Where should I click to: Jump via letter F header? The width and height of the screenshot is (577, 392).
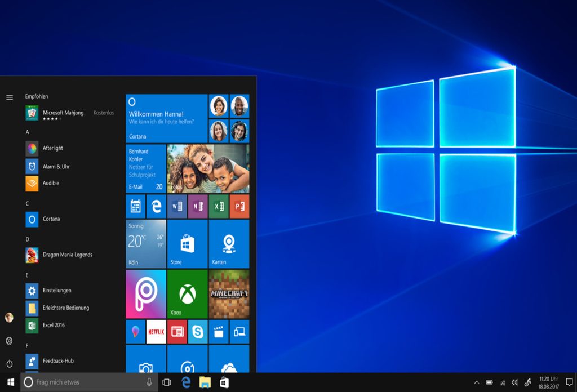(x=27, y=346)
